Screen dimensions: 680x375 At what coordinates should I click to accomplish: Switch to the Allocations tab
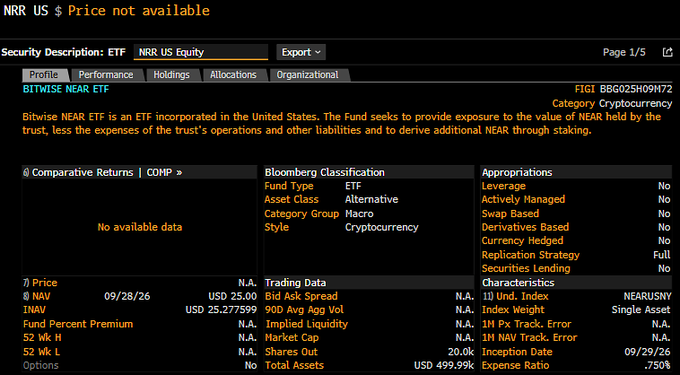[233, 75]
